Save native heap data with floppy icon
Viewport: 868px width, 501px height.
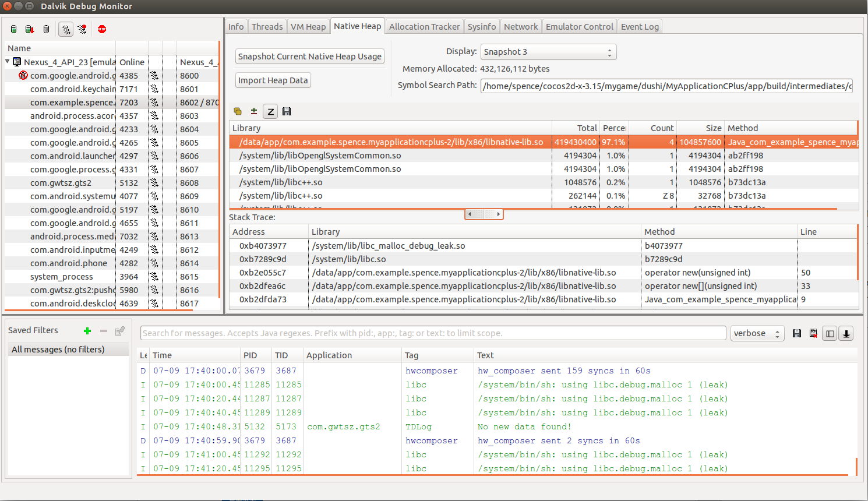click(x=287, y=111)
